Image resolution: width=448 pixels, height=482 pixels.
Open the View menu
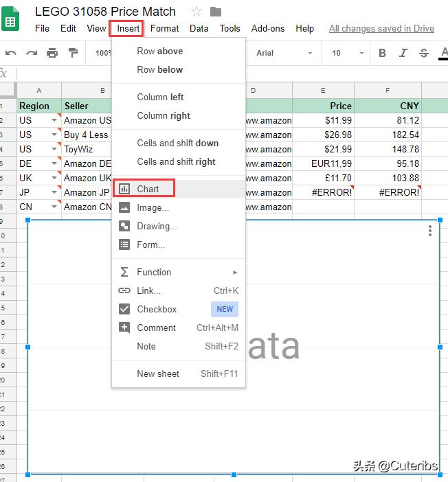(x=96, y=29)
